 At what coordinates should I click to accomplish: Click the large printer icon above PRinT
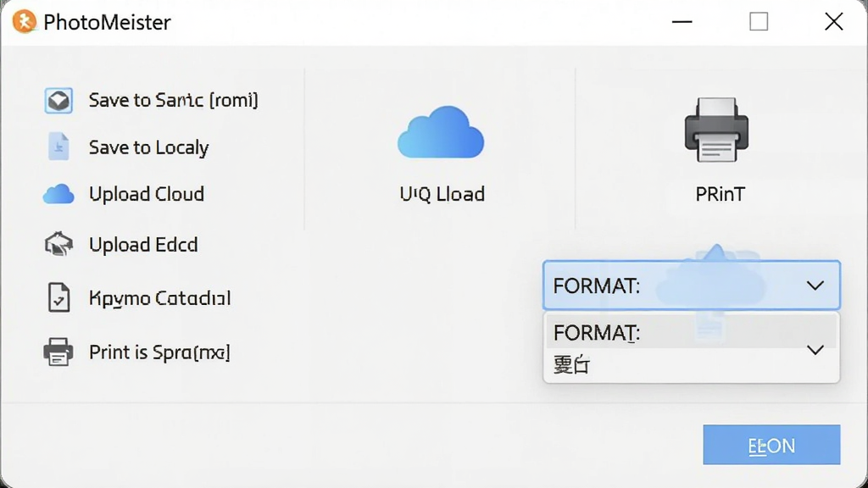point(717,130)
